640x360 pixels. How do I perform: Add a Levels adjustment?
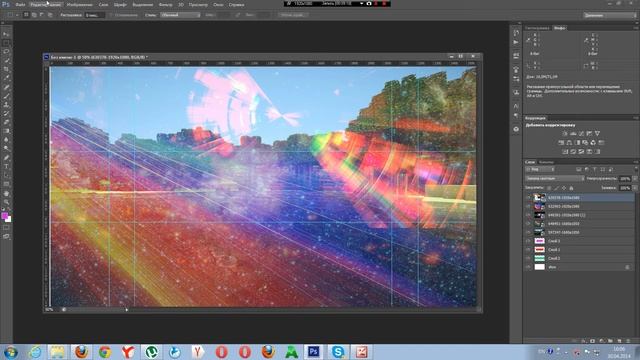(573, 133)
